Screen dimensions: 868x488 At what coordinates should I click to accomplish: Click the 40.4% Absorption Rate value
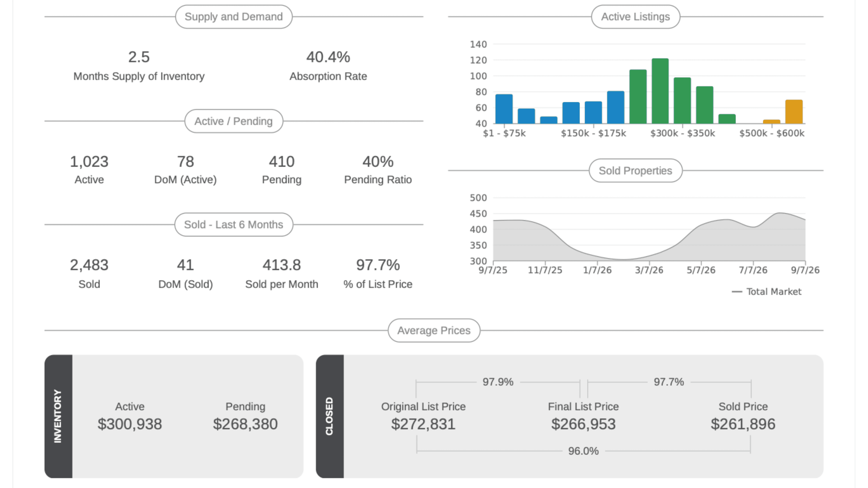[328, 57]
